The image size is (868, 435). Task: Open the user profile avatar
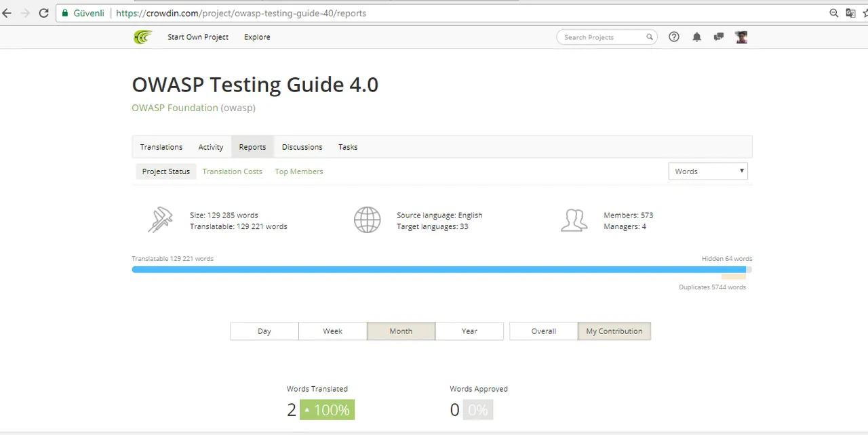741,37
